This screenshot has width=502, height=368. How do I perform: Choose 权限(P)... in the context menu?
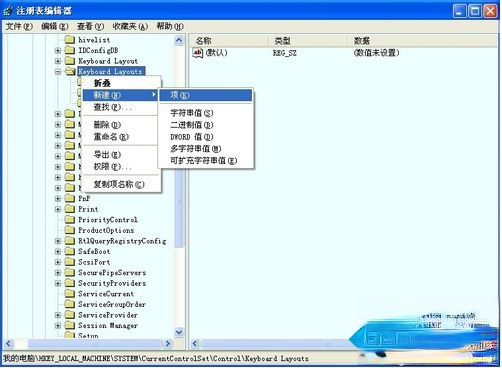tap(122, 167)
